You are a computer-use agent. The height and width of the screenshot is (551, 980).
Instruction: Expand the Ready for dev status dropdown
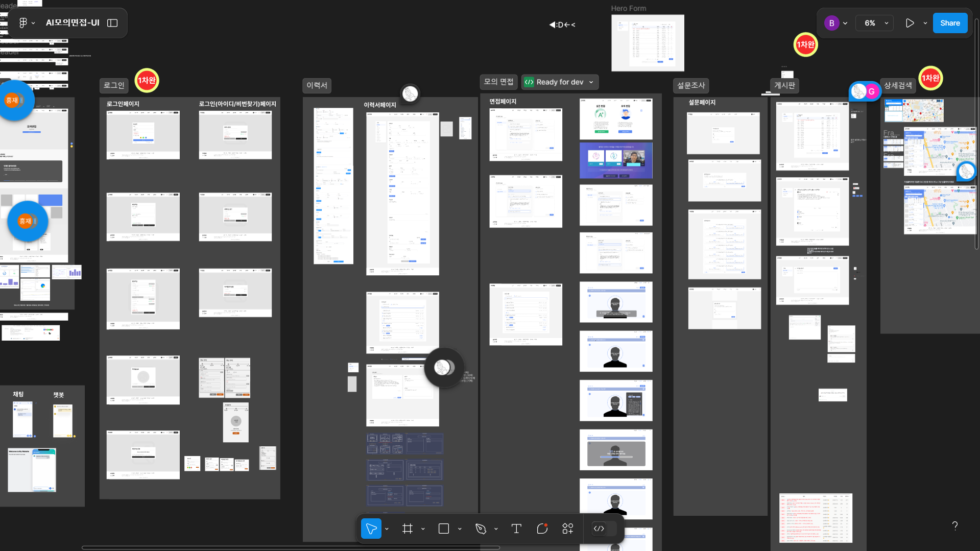coord(591,82)
